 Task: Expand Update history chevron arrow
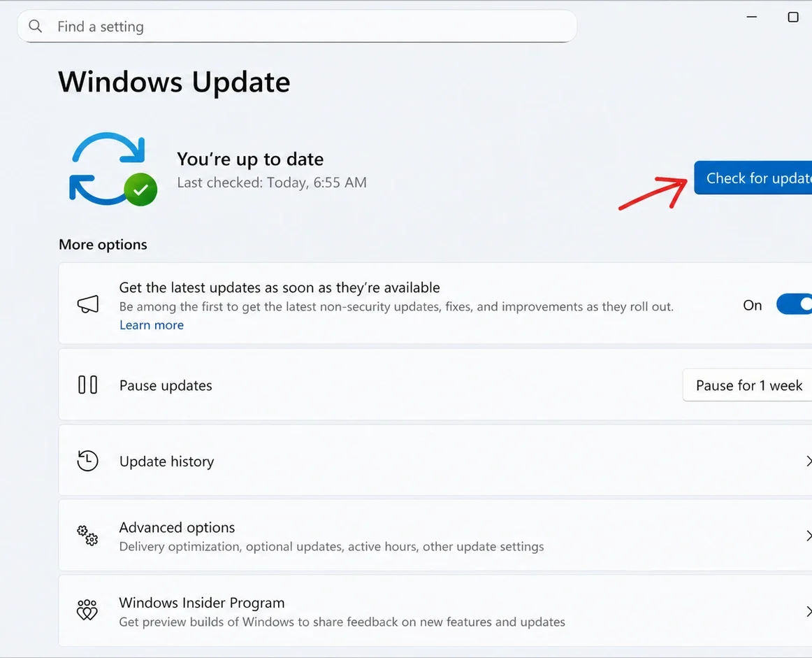809,461
